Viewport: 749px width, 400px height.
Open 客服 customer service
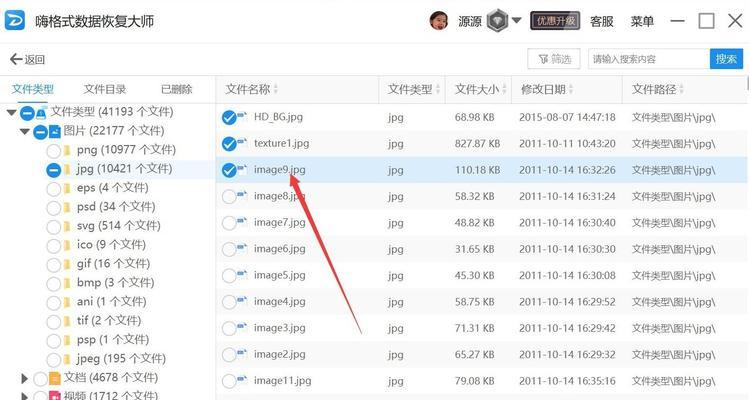(601, 21)
